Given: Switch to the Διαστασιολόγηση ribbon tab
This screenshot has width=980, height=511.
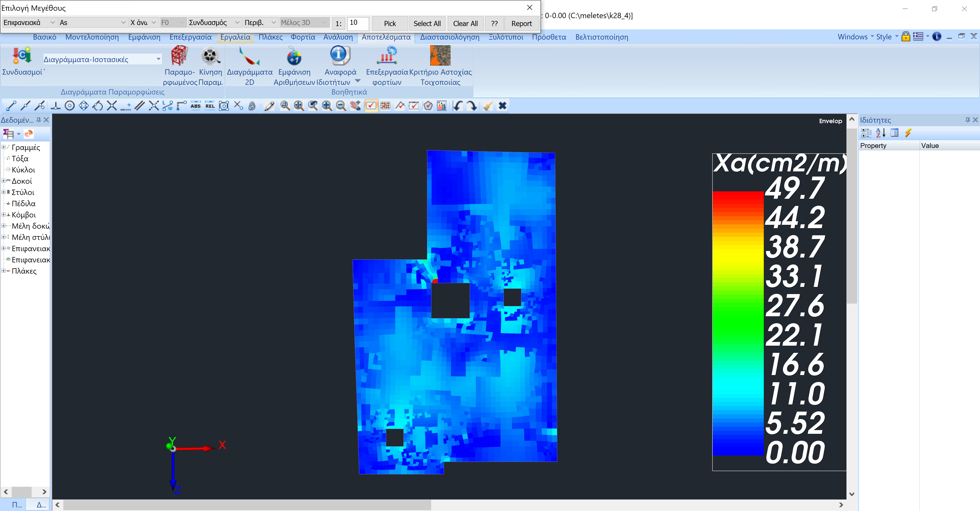Looking at the screenshot, I should click(449, 37).
